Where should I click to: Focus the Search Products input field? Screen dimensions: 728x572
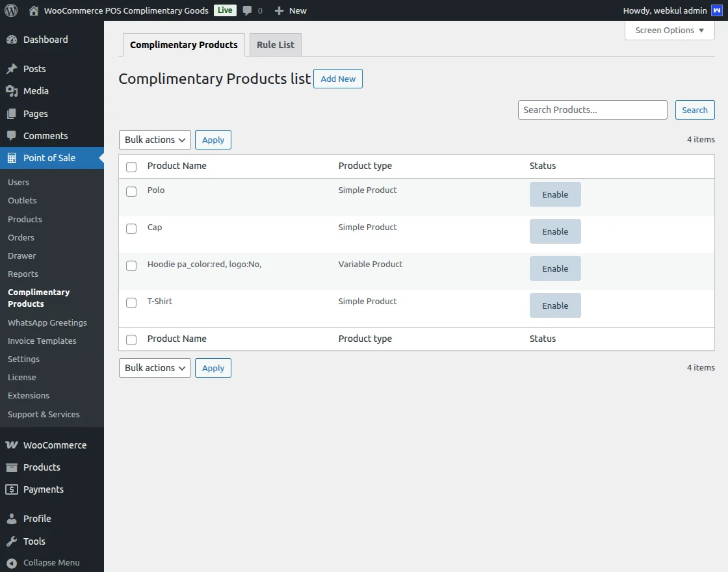[592, 110]
